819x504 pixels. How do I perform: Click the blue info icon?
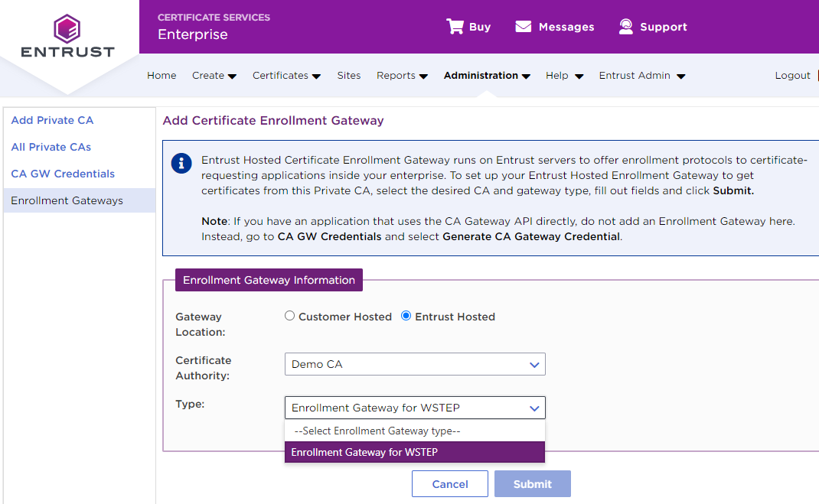181,163
